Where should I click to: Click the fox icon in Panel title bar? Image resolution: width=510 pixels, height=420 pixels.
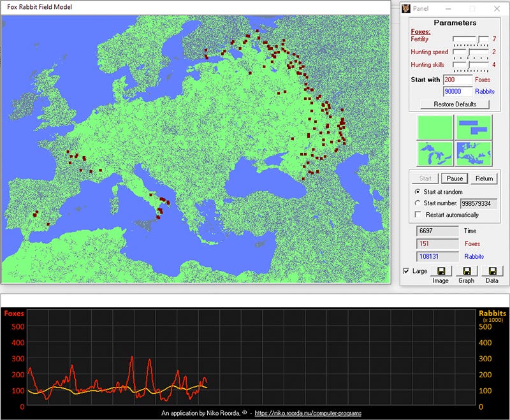405,9
